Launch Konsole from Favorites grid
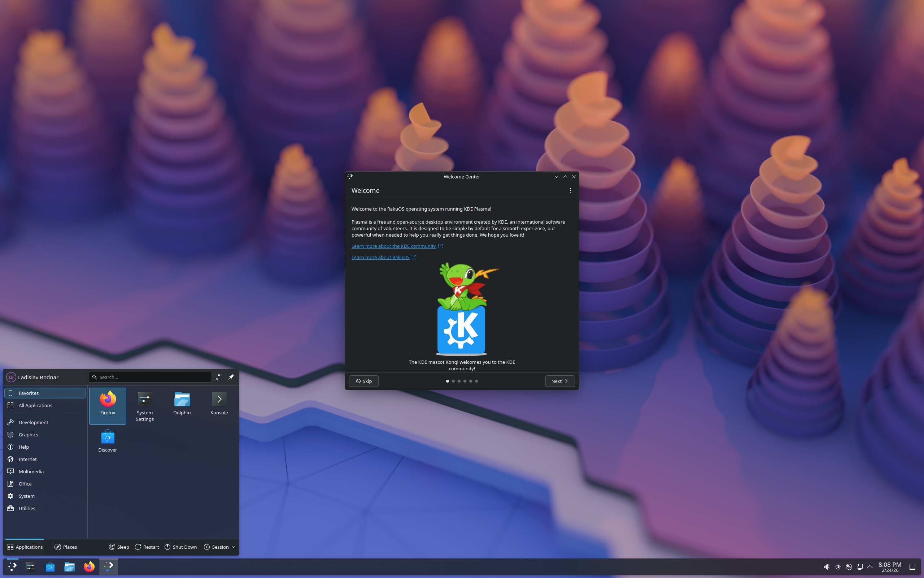924x578 pixels. [219, 406]
